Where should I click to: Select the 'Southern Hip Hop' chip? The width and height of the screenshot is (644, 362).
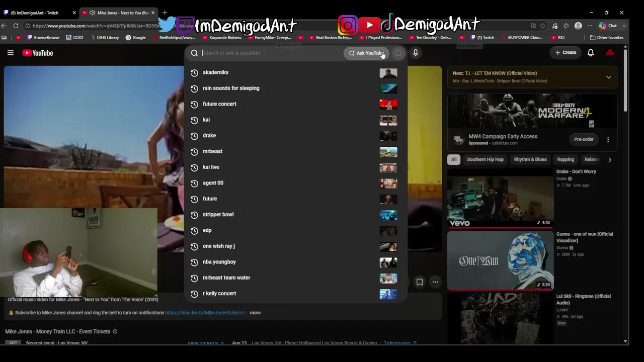pos(485,159)
